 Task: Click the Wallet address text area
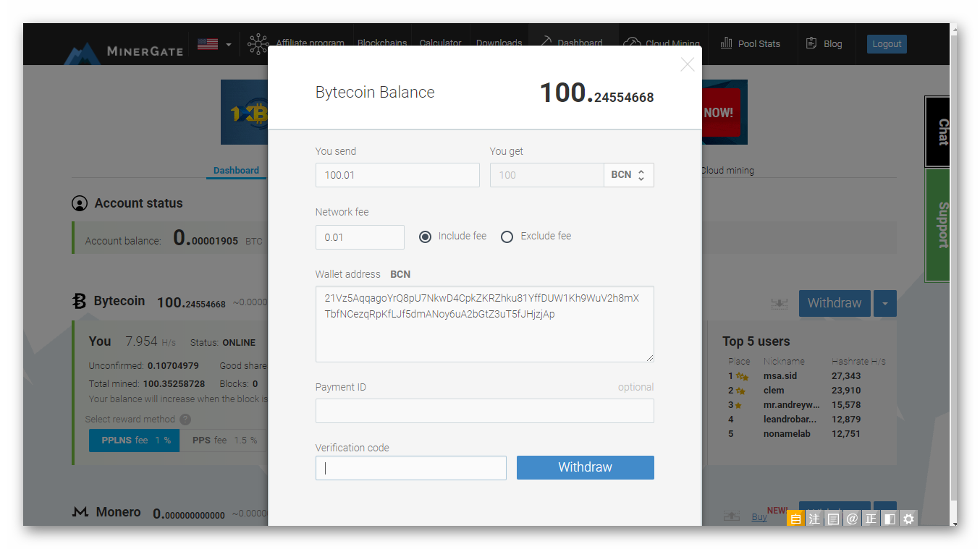pos(485,324)
